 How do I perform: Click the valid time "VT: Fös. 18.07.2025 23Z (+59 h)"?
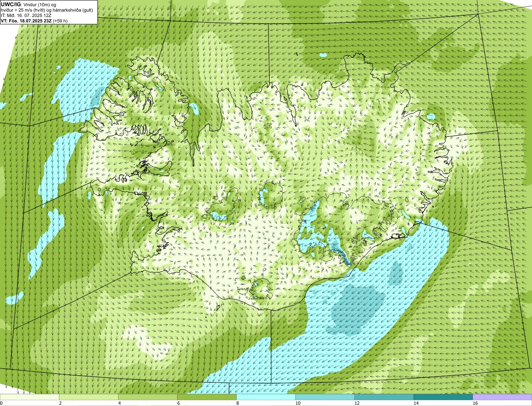34,21
